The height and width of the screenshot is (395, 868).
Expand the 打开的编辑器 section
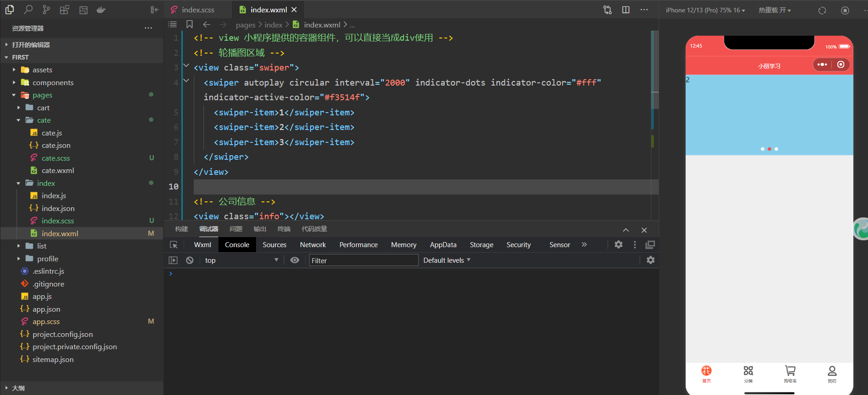(82, 44)
